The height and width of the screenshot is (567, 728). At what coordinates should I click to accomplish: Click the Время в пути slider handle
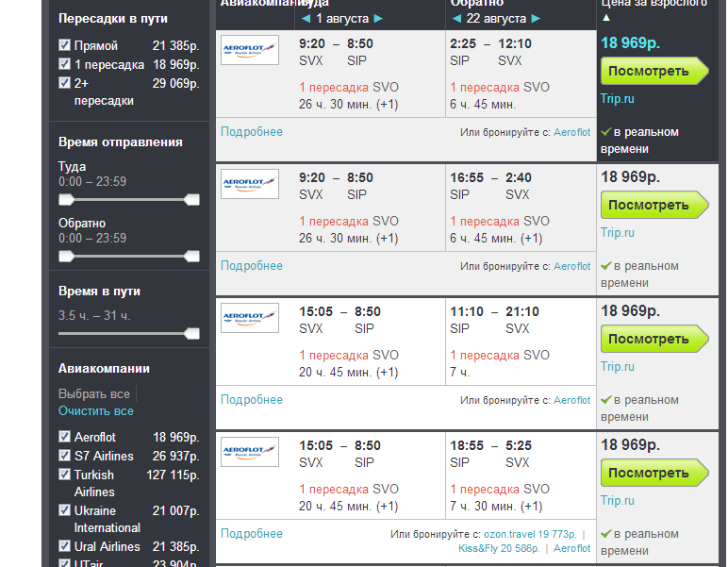pos(191,333)
